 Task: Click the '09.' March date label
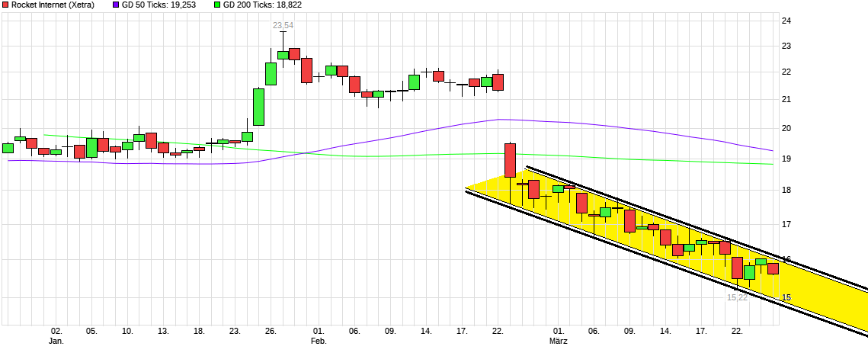[629, 331]
